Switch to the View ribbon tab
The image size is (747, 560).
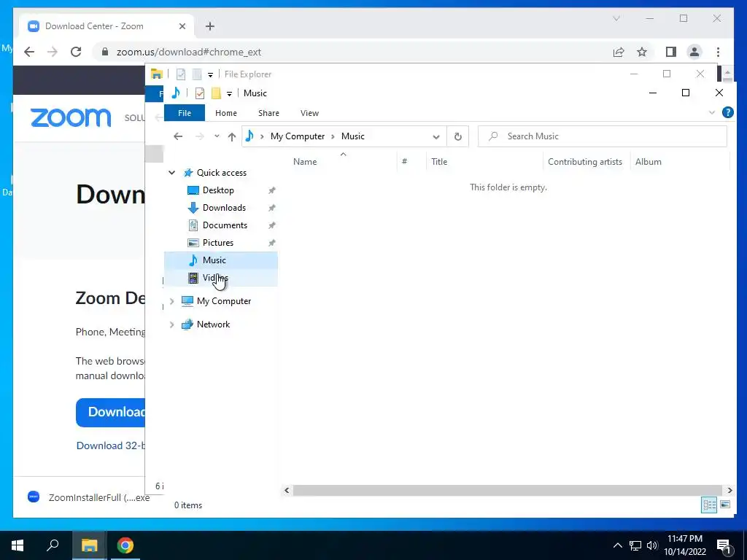coord(309,113)
